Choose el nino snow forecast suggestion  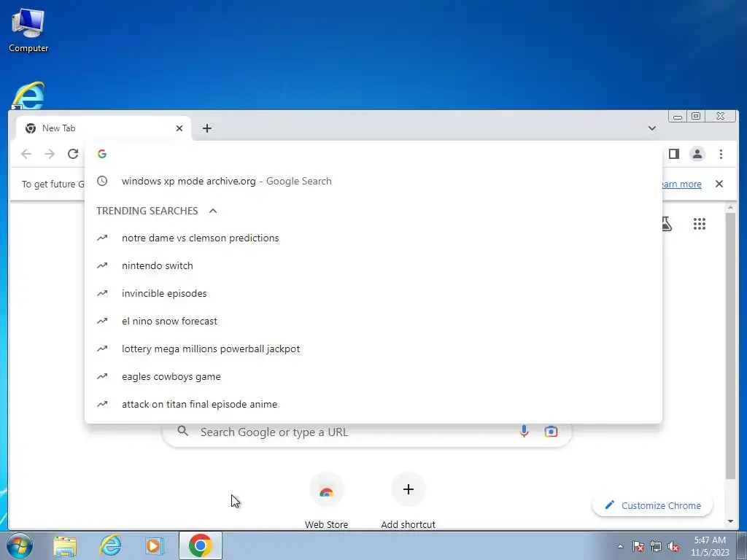373,321
